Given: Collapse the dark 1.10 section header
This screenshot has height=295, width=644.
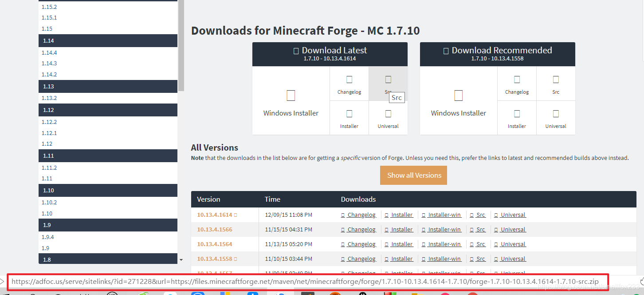Looking at the screenshot, I should point(108,190).
